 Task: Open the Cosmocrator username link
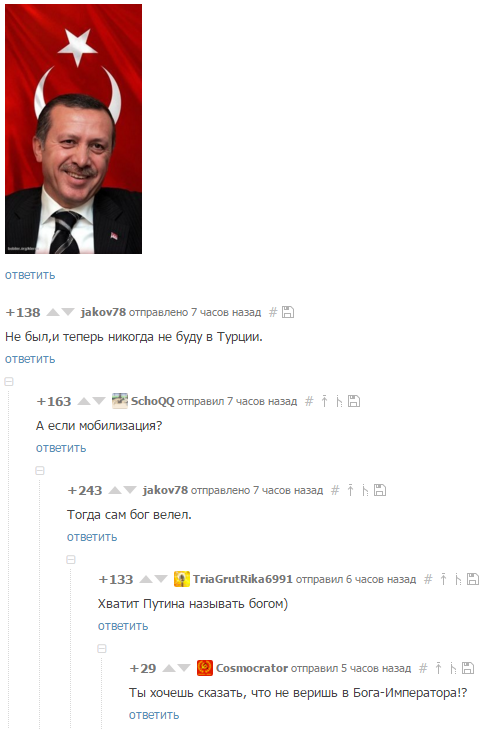pos(252,668)
